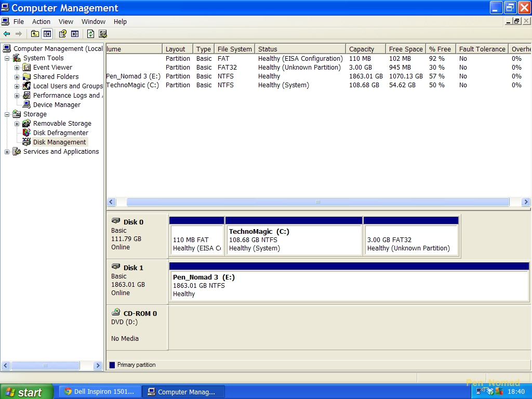The width and height of the screenshot is (532, 399).
Task: Click the console tree scroll right arrow
Action: point(98,365)
